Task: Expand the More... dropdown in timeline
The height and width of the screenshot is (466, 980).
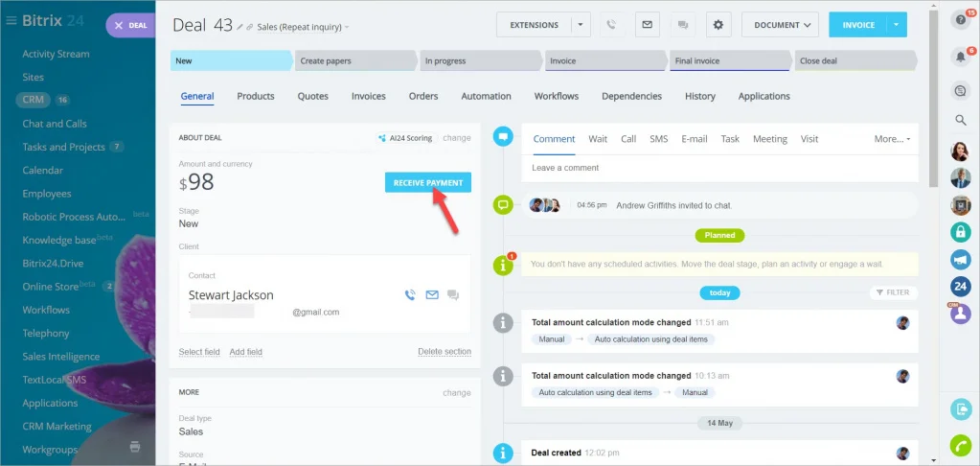Action: (x=892, y=139)
